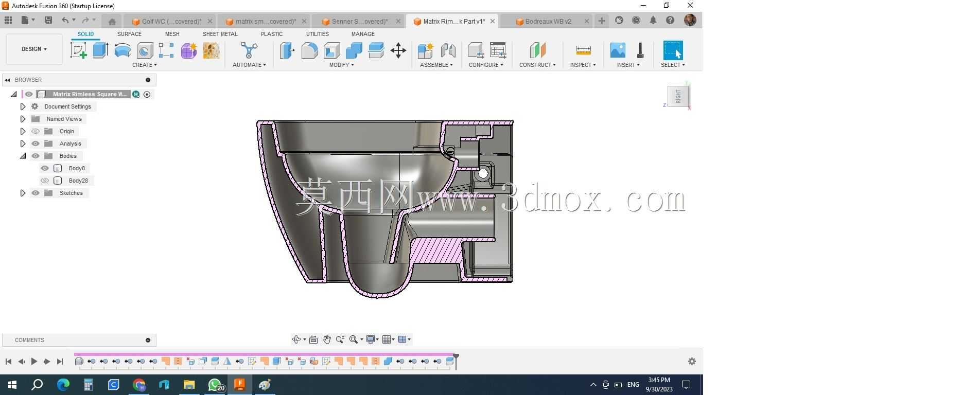Activate the Measure tool
The width and height of the screenshot is (980, 395).
coord(583,50)
